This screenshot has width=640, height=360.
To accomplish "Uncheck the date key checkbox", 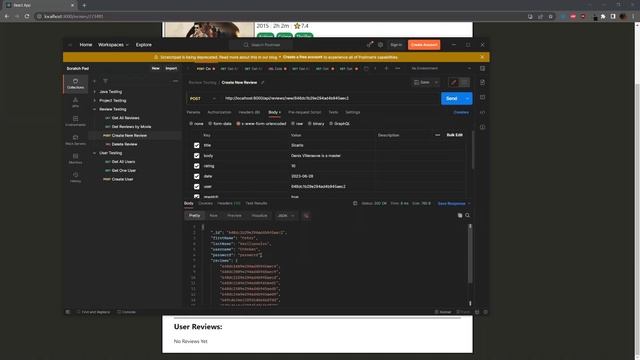I will (197, 176).
